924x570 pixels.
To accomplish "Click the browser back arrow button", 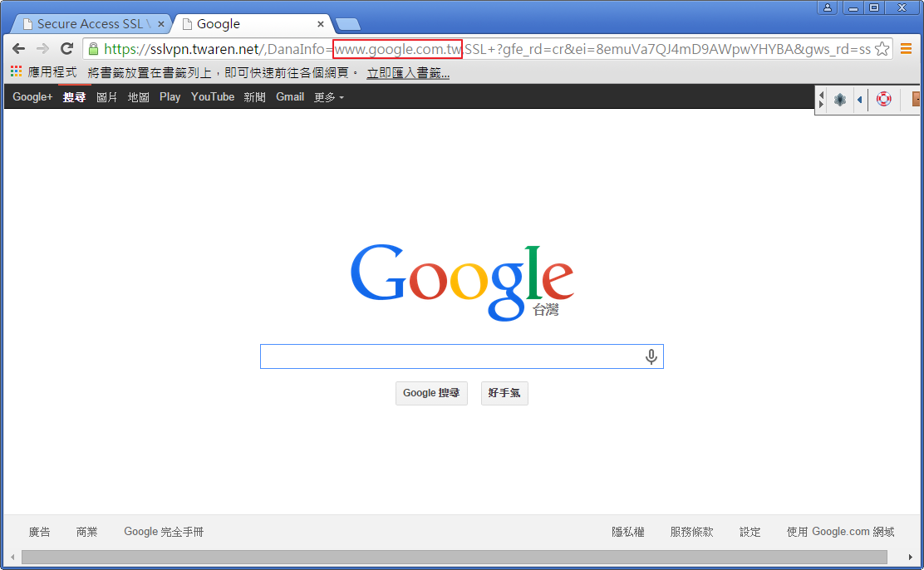I will [x=18, y=49].
